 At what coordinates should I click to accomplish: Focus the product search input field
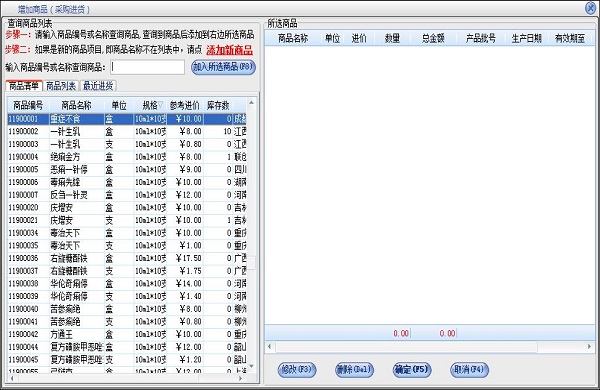(147, 67)
